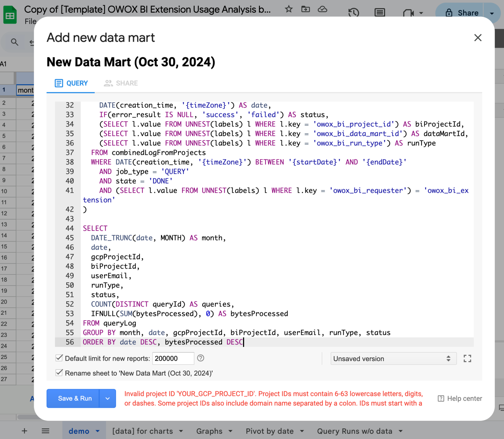Open Save & Run dropdown arrow
This screenshot has width=504, height=439.
tap(108, 398)
